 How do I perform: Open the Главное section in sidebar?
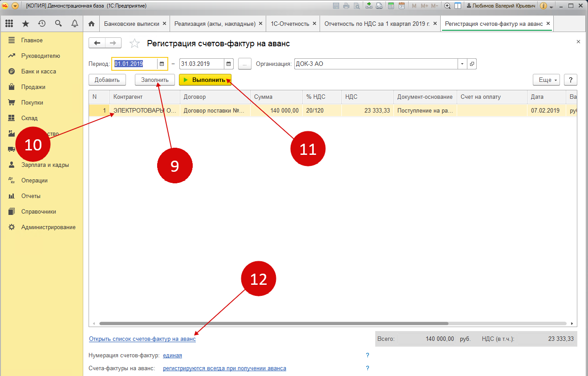point(32,40)
